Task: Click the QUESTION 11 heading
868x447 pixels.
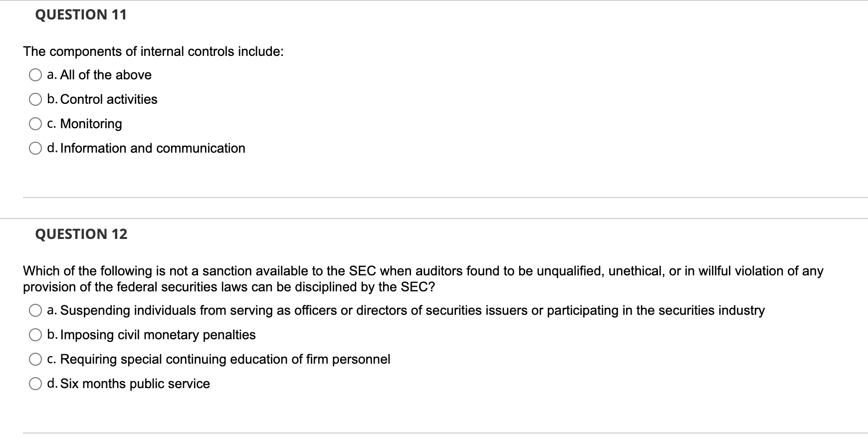Action: pyautogui.click(x=80, y=15)
